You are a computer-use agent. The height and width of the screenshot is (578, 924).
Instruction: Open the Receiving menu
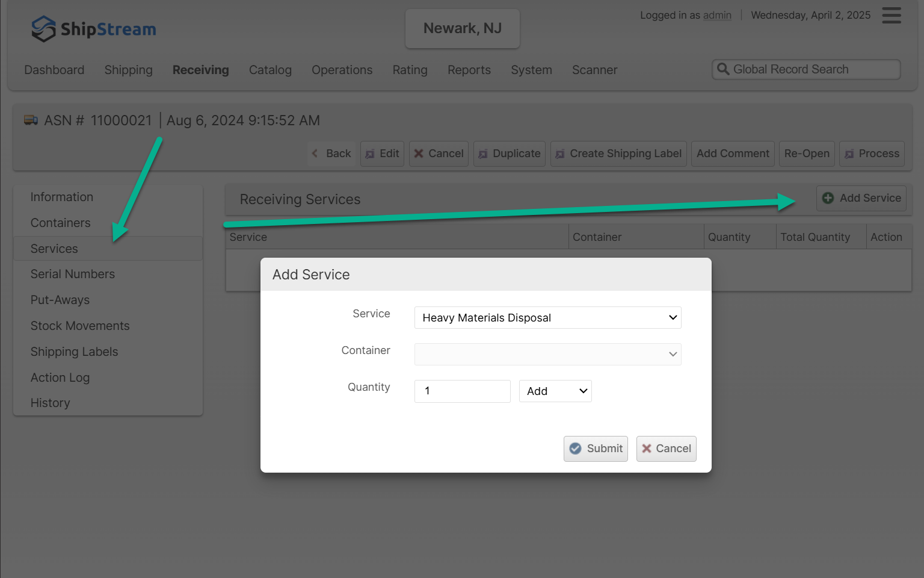tap(200, 70)
